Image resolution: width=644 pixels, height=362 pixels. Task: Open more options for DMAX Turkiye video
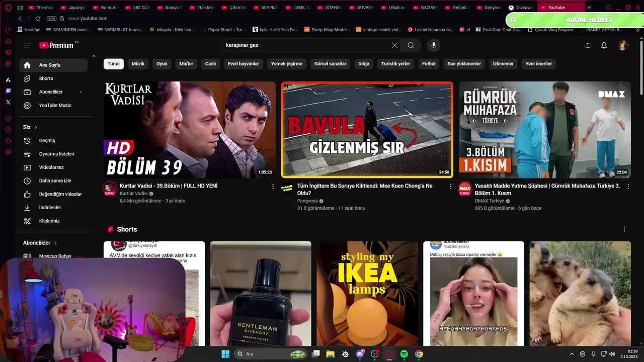click(628, 186)
